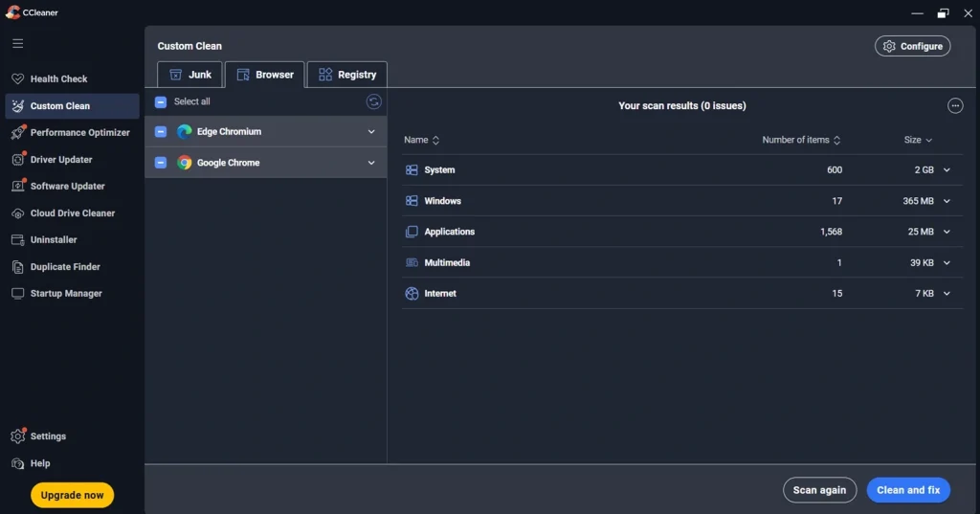
Task: Select the 365 MB size value for Windows
Action: coord(918,201)
